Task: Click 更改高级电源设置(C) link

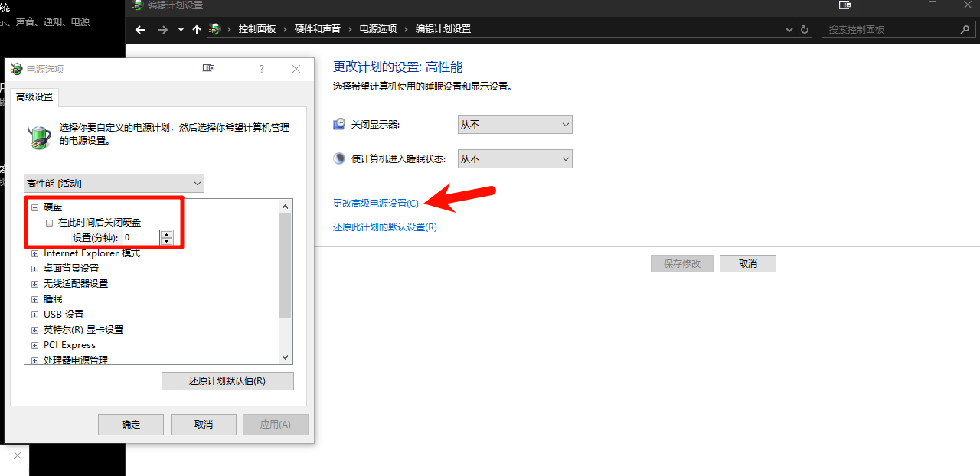Action: coord(376,204)
